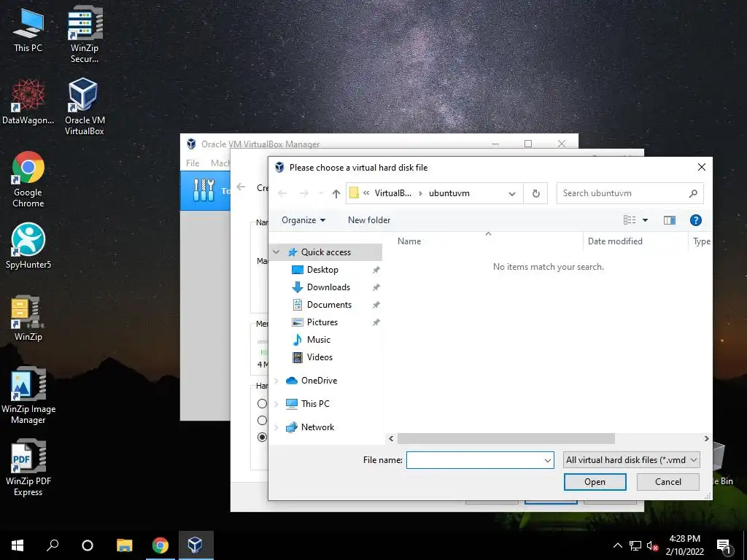
Task: Open the blue Help question mark icon
Action: click(695, 220)
